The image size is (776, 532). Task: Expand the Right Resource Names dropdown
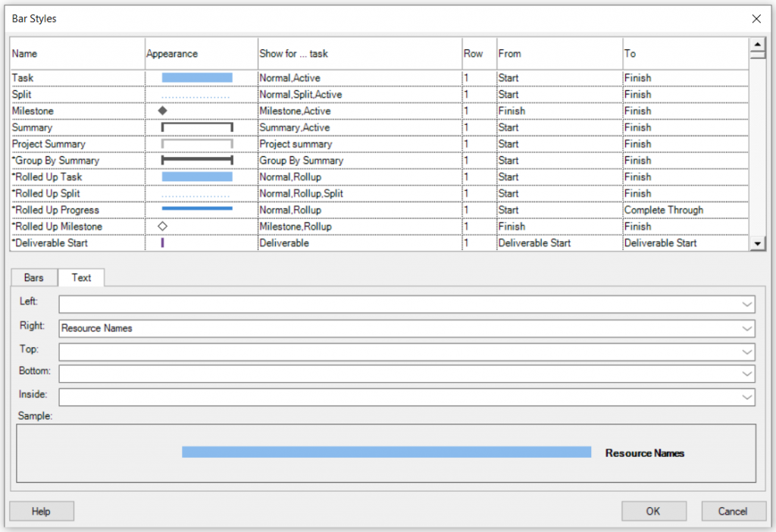[x=747, y=328]
